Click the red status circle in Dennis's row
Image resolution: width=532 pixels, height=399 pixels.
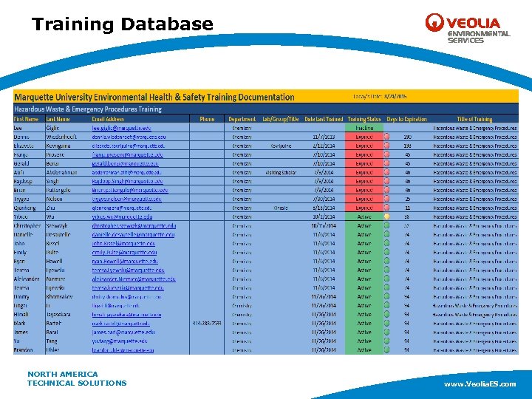coord(386,137)
